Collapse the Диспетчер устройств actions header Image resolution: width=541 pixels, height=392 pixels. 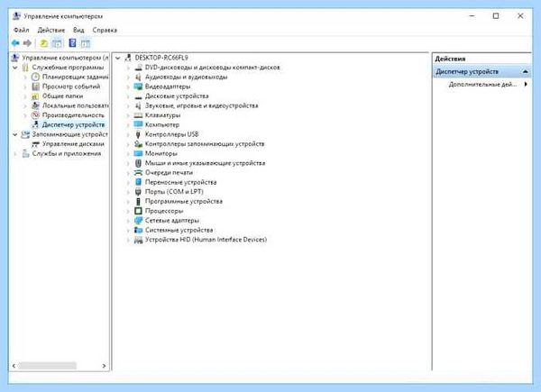525,72
